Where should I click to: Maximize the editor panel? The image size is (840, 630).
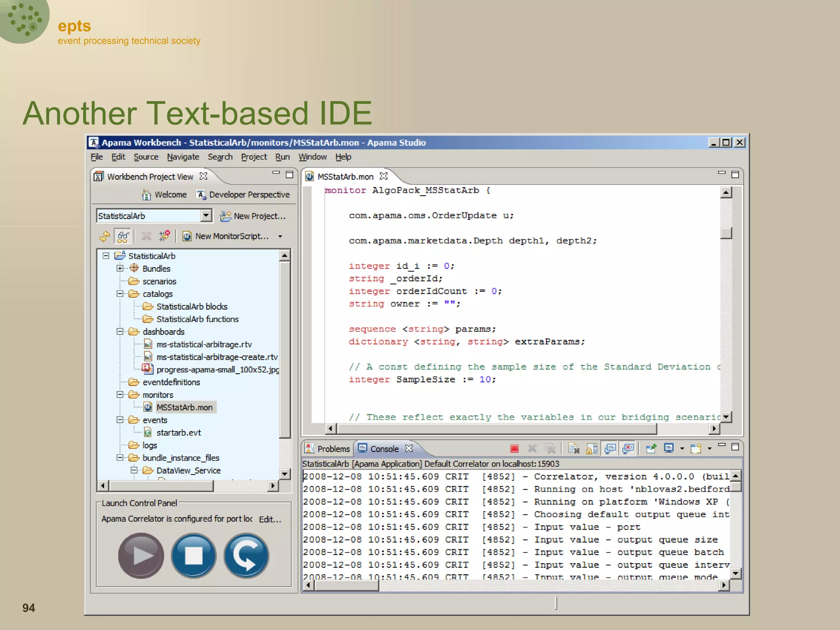click(x=735, y=174)
